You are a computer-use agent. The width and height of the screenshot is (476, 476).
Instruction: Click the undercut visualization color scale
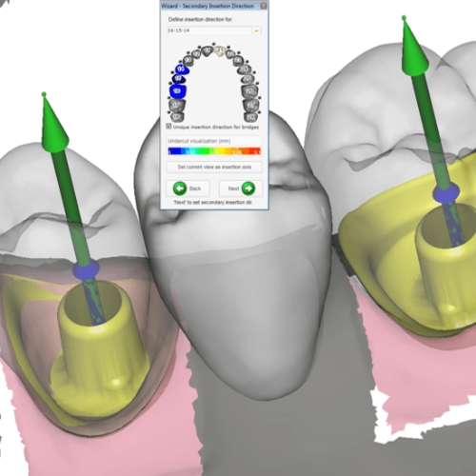pos(214,151)
